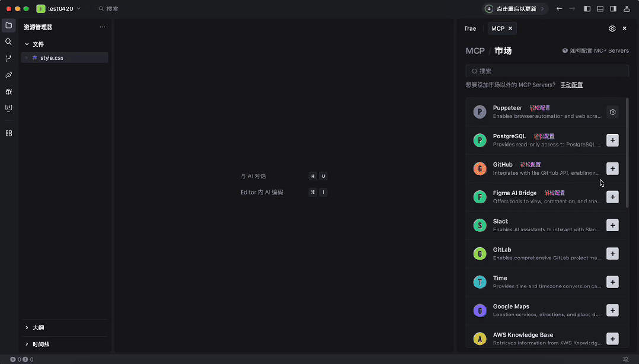
Task: Add the GitHub MCP server
Action: point(612,169)
